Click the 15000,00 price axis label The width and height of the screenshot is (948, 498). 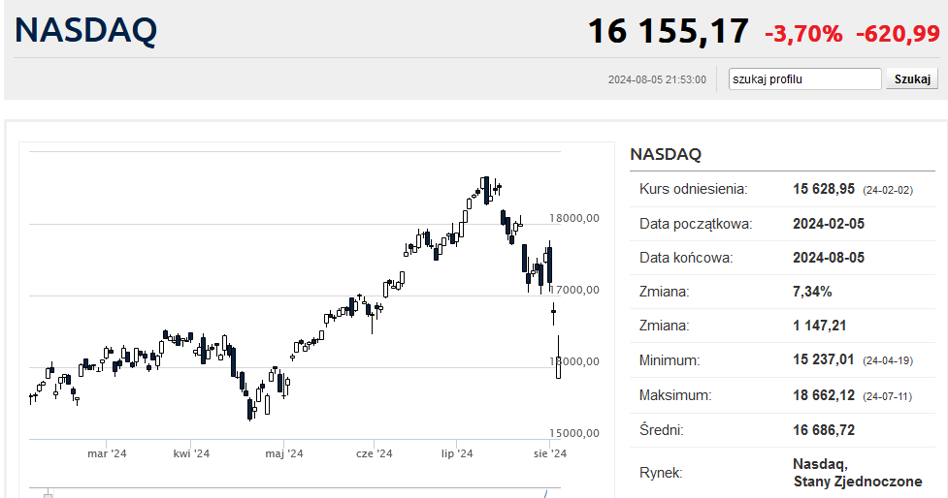click(575, 433)
